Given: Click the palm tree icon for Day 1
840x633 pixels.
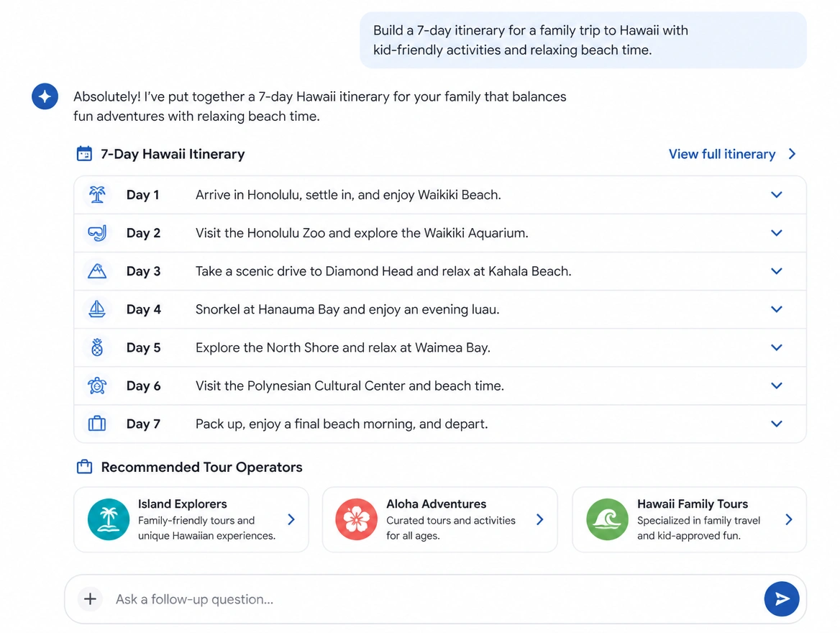Looking at the screenshot, I should coord(97,194).
